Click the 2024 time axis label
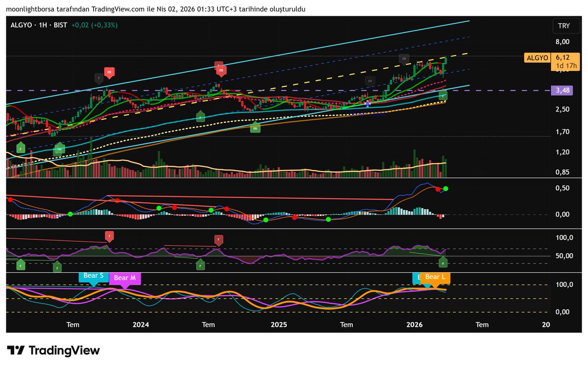This screenshot has height=368, width=588. tap(141, 325)
